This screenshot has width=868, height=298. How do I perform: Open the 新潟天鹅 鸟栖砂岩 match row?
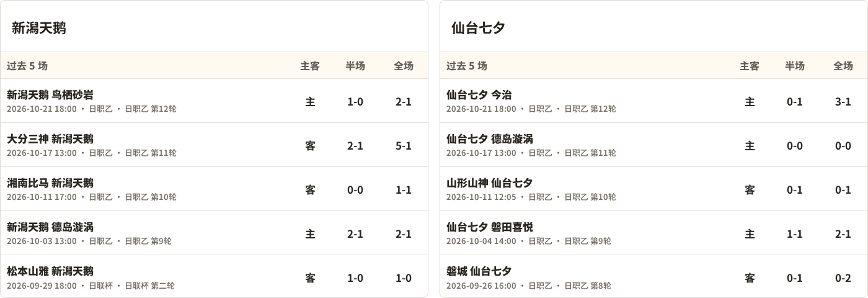click(x=214, y=101)
